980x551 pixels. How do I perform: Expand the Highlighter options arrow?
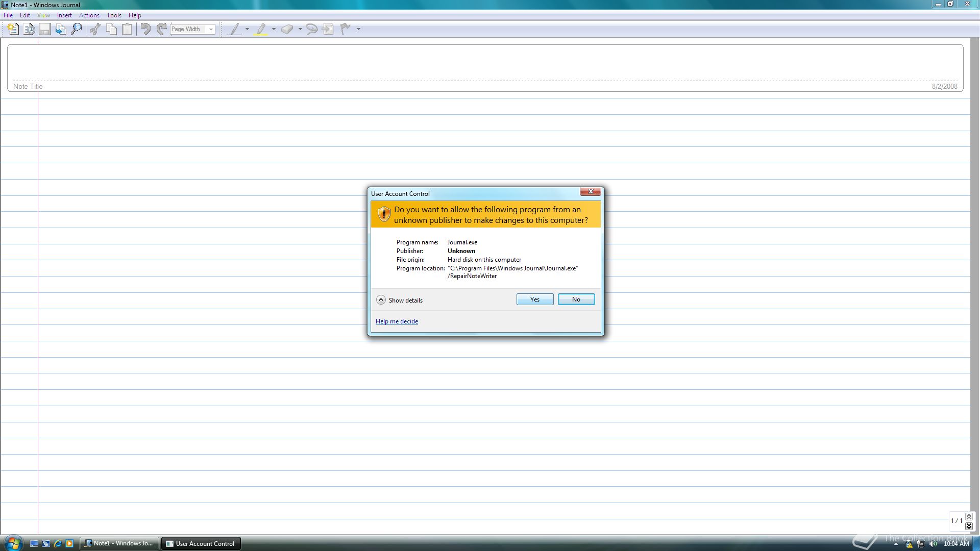[274, 29]
